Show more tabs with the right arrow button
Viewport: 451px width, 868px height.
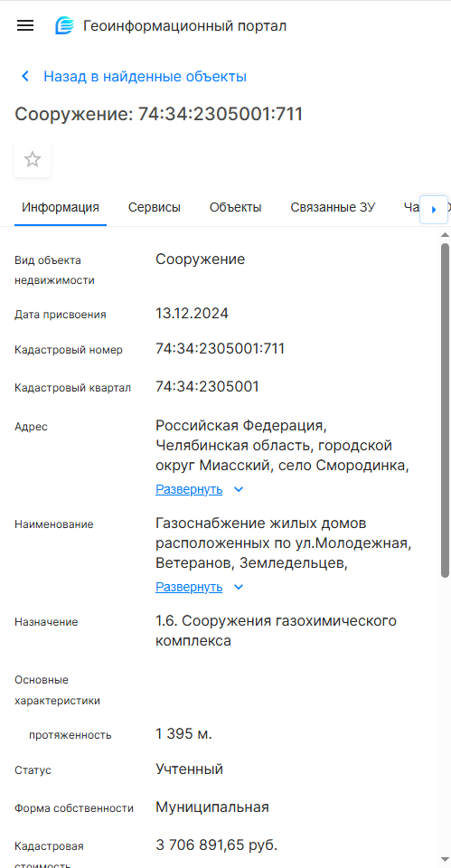(x=434, y=209)
